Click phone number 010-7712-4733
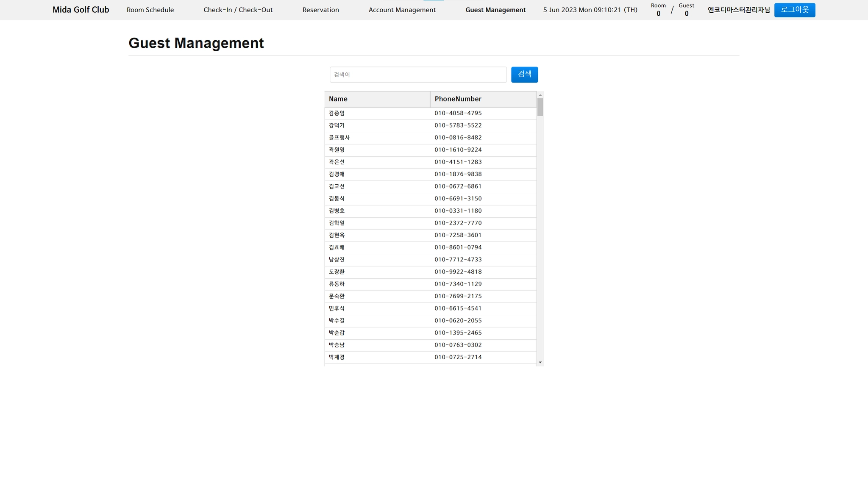Screen dimensions: 868x488 coord(458,260)
